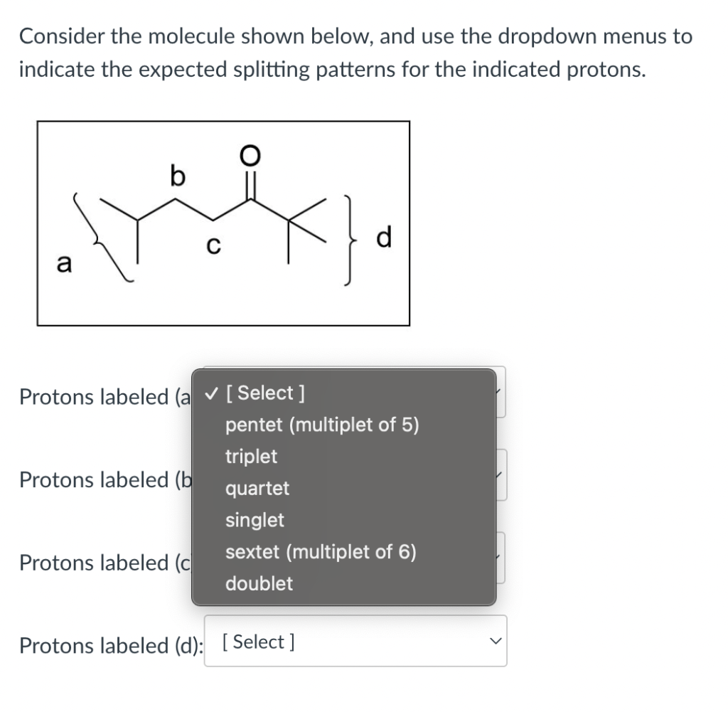Viewport: 728px width, 712px height.
Task: Click the 'c' label below the chain
Action: (x=213, y=245)
